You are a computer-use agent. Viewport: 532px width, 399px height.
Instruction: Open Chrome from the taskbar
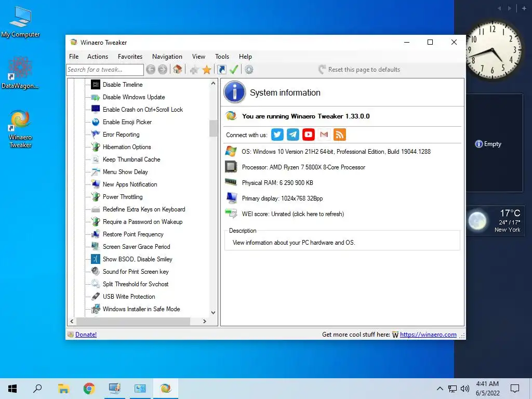tap(89, 389)
